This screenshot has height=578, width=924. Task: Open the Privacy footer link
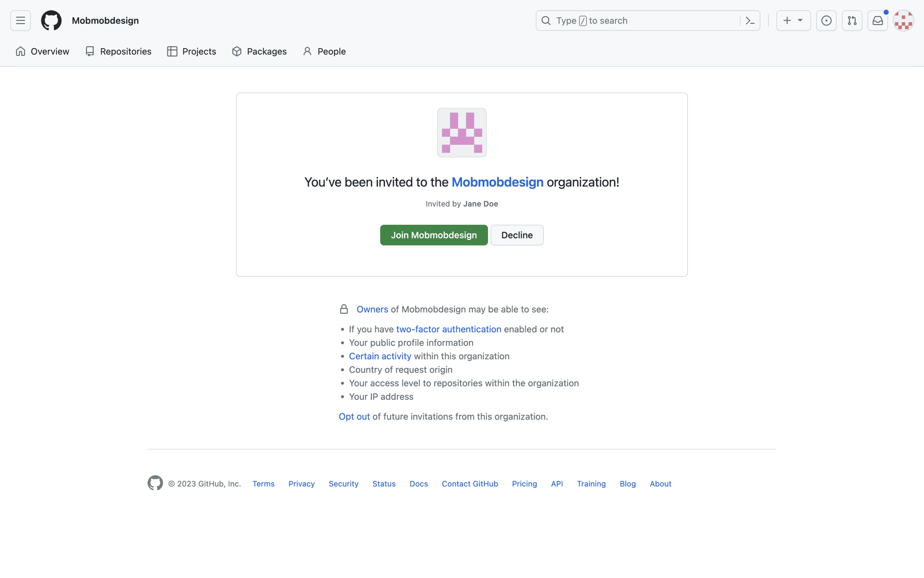click(301, 484)
